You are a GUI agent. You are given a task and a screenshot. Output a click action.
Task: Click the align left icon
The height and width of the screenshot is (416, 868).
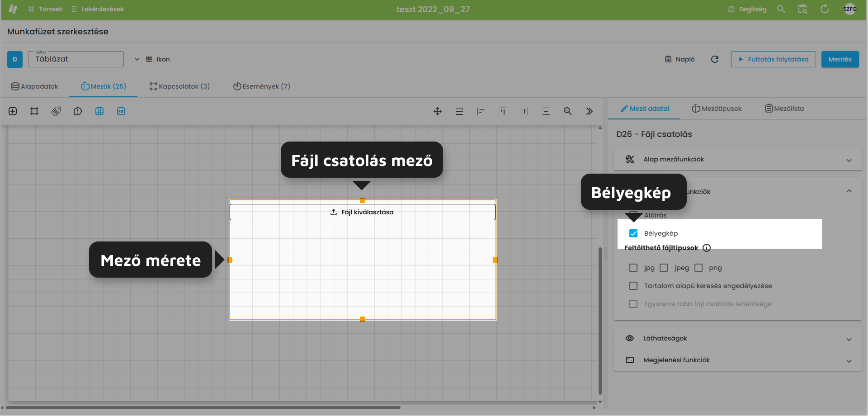(481, 111)
